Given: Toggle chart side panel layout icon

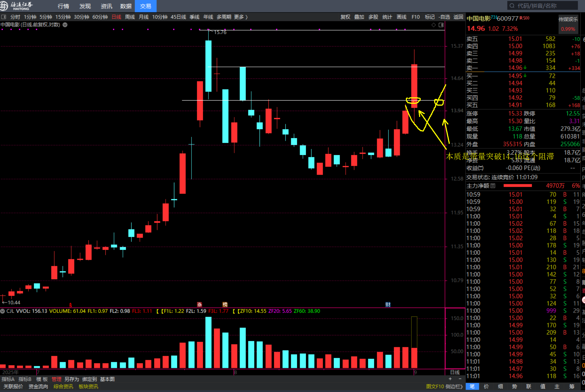Looking at the screenshot, I should click(x=441, y=25).
